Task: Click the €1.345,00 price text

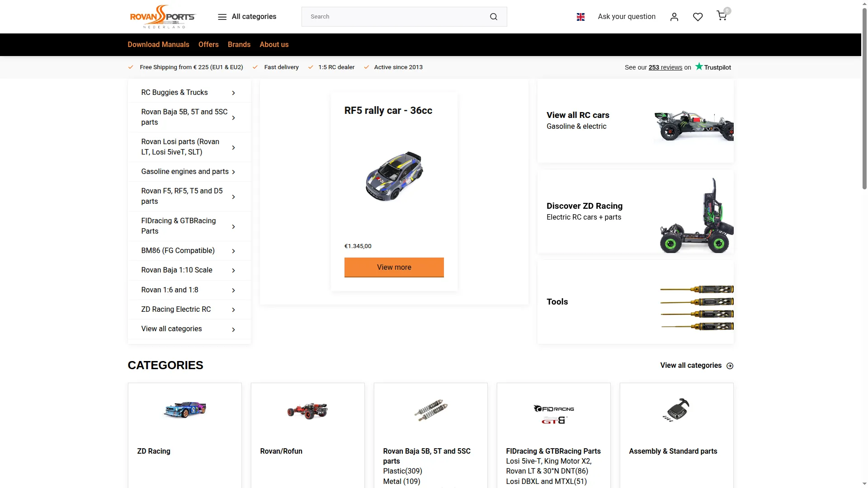Action: [x=358, y=246]
